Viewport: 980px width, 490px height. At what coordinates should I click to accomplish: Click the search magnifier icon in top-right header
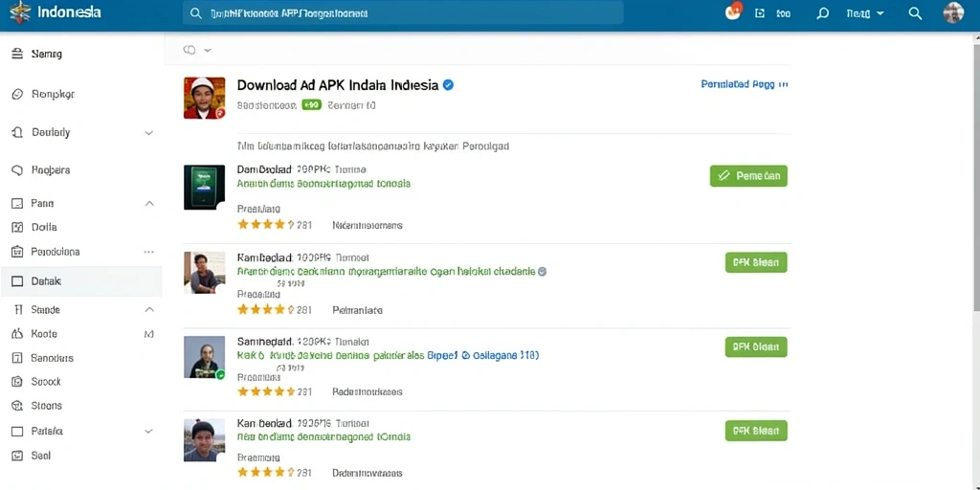tap(915, 13)
